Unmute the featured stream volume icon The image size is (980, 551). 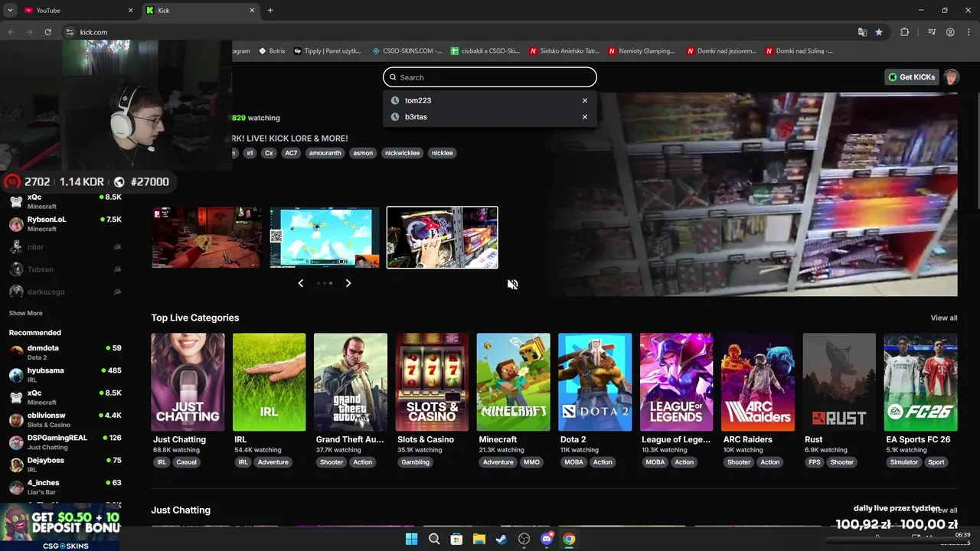pos(512,284)
